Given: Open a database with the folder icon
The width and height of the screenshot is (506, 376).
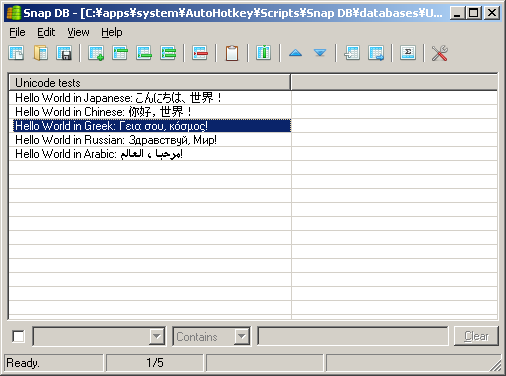Looking at the screenshot, I should 41,53.
